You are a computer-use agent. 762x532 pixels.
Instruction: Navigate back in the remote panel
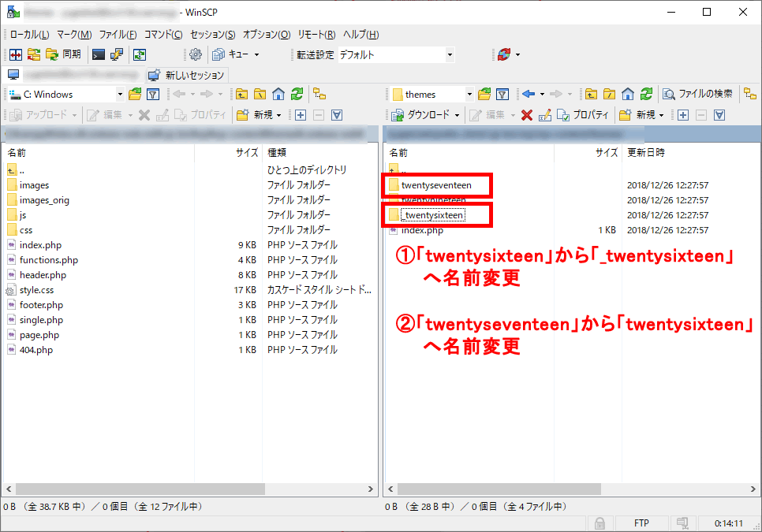coord(529,94)
